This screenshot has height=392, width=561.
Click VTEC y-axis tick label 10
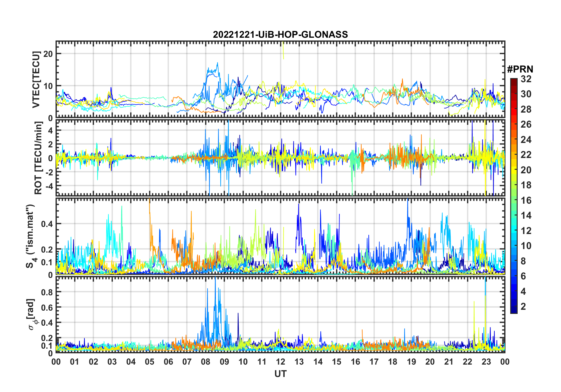tap(48, 86)
